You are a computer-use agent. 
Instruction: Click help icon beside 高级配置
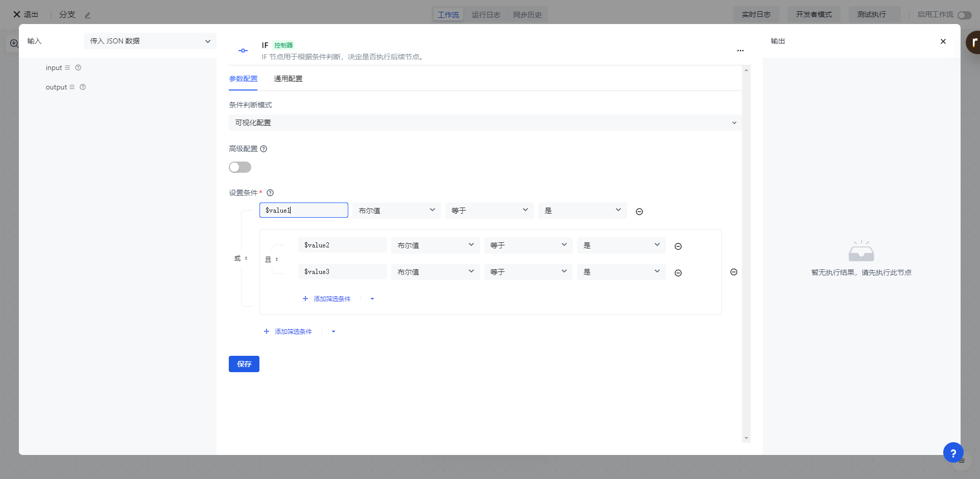coord(264,149)
